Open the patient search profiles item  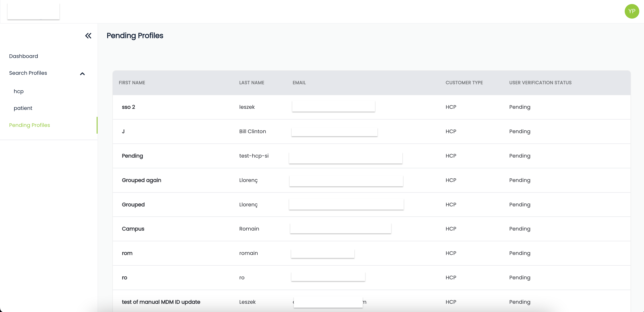pos(23,108)
